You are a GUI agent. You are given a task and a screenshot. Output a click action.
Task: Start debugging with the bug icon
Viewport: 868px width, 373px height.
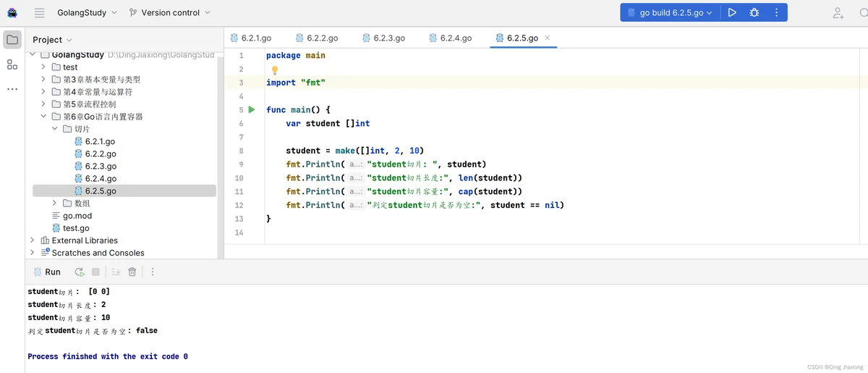(x=754, y=12)
